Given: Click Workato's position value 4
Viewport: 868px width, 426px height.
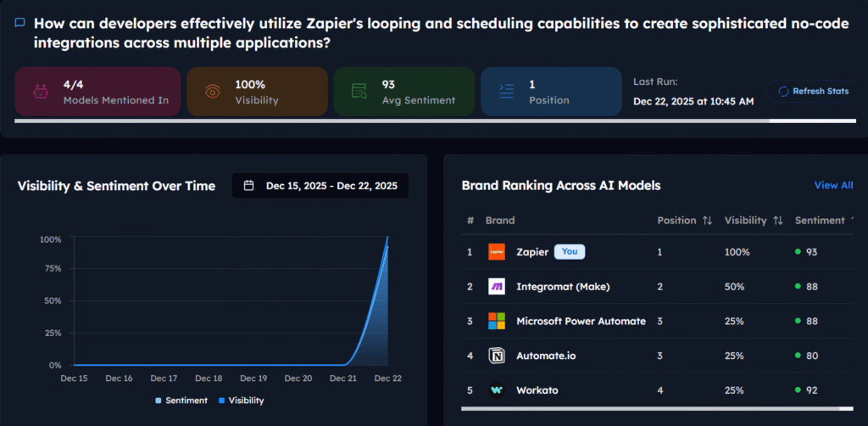Looking at the screenshot, I should 659,390.
